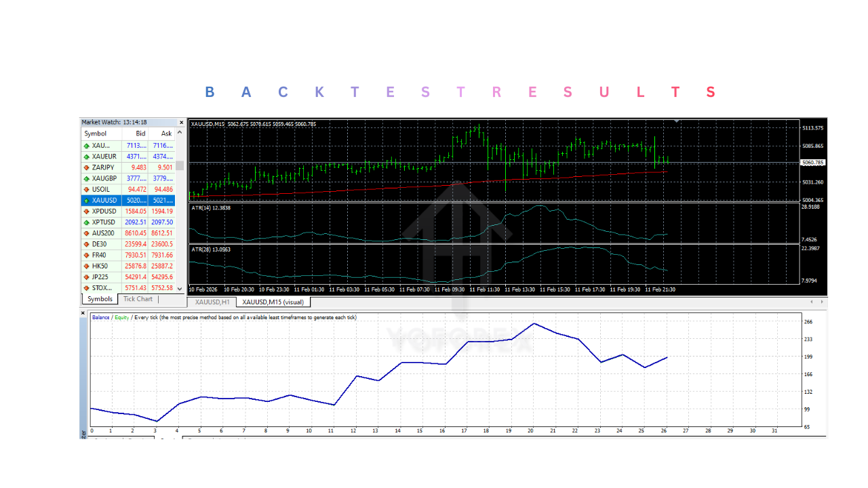The width and height of the screenshot is (868, 488).
Task: Switch to the Symbols tab
Action: [99, 298]
